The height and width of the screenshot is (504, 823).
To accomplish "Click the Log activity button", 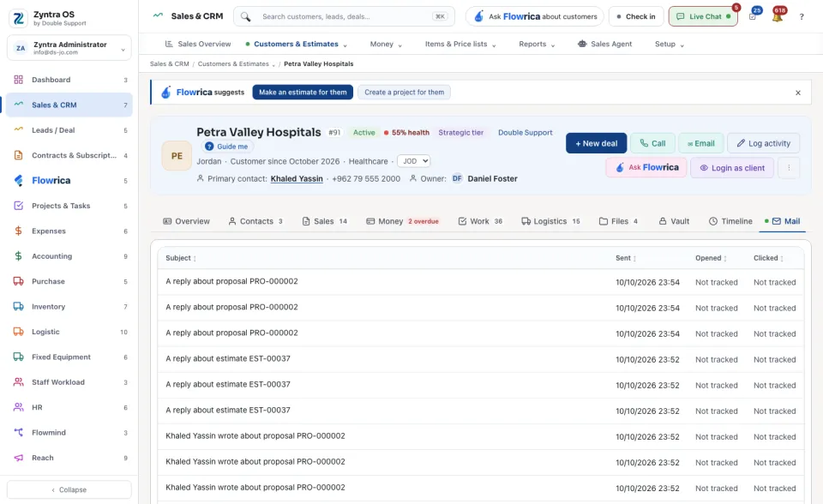I will click(x=763, y=143).
